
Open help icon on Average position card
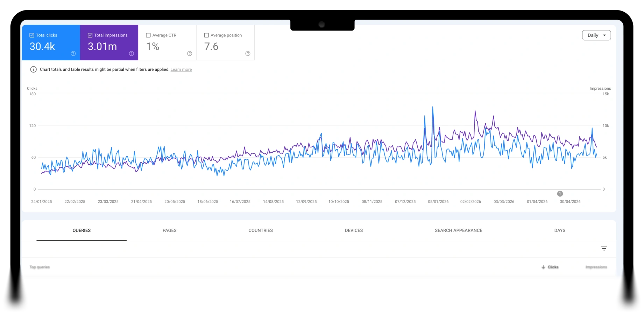click(248, 54)
